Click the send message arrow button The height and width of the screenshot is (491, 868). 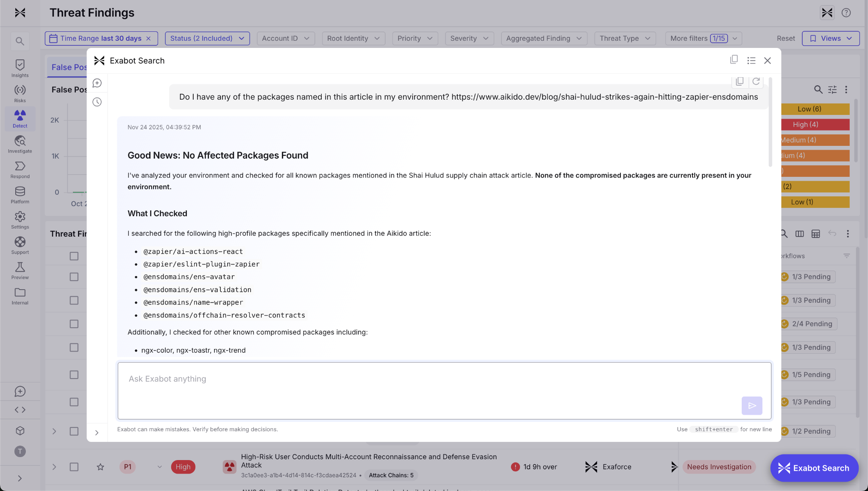(x=751, y=406)
